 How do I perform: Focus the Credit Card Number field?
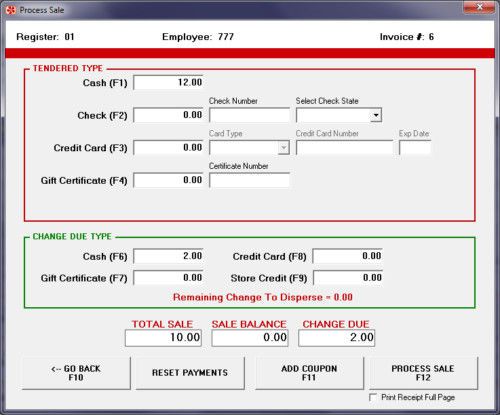click(x=344, y=148)
